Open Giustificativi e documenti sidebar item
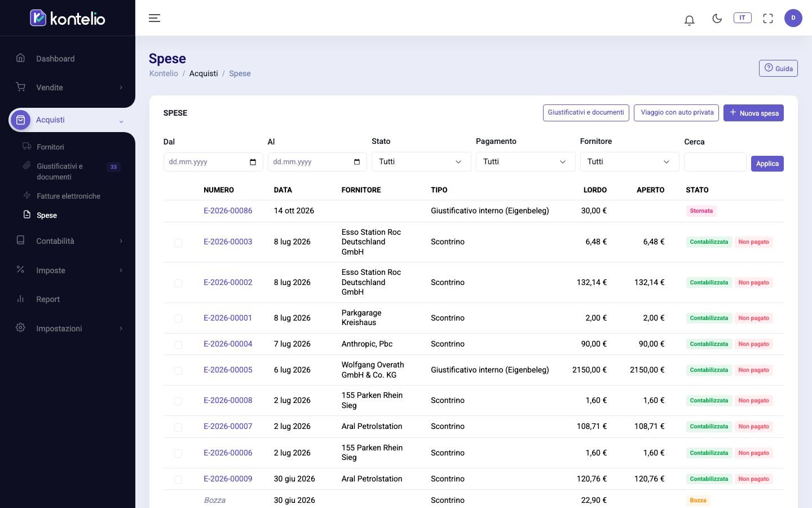Screen dimensions: 812x508 coord(60,172)
